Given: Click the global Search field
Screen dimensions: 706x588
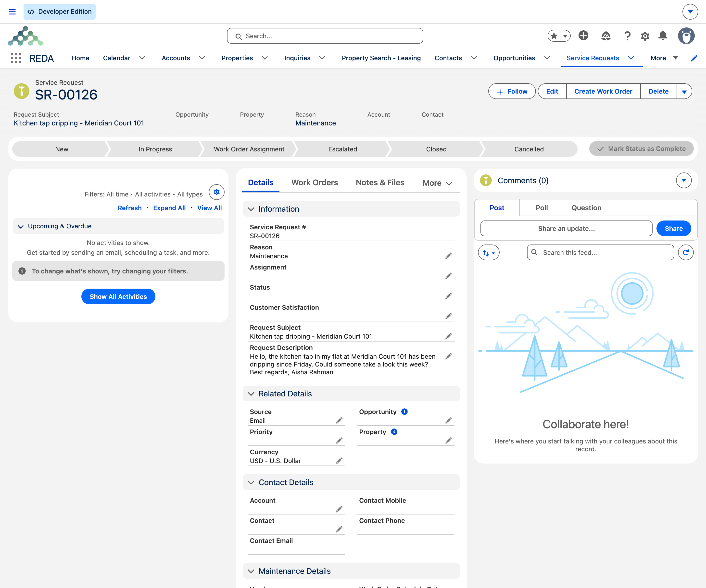Looking at the screenshot, I should (x=325, y=36).
